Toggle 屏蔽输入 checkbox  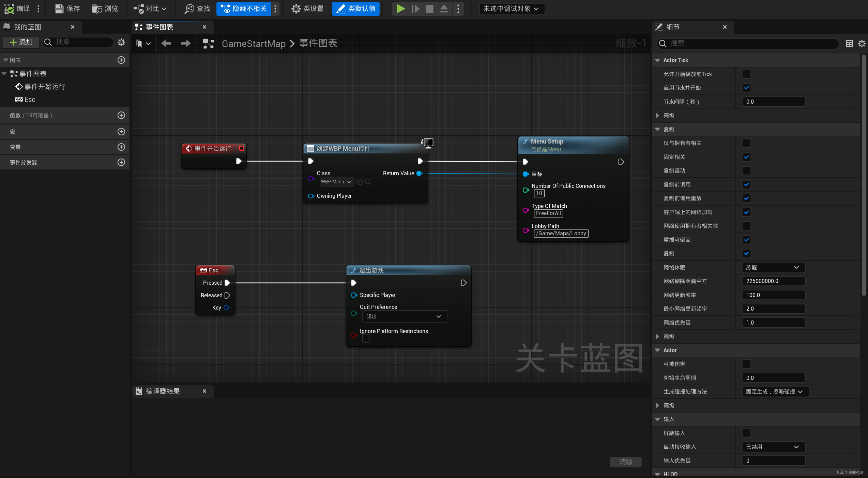(746, 433)
